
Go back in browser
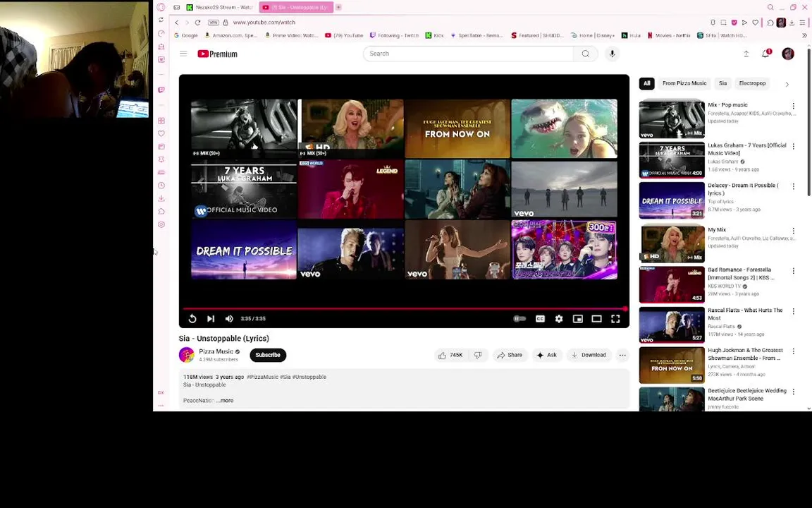coord(177,23)
